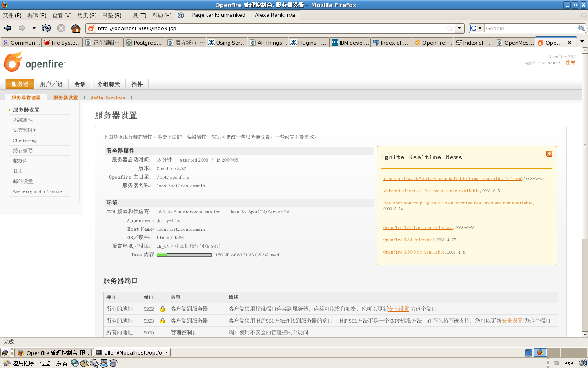588x368 pixels.
Task: Click the Java memory usage bar
Action: point(184,255)
